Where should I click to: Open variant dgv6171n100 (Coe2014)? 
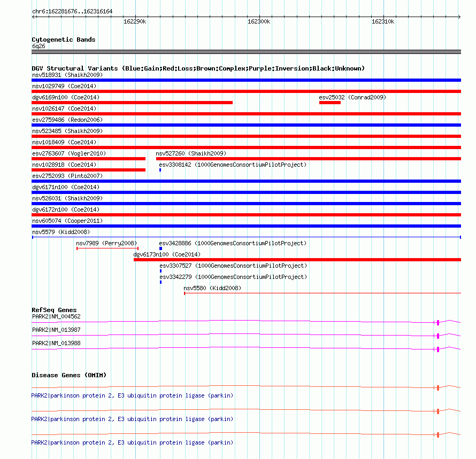pyautogui.click(x=66, y=187)
